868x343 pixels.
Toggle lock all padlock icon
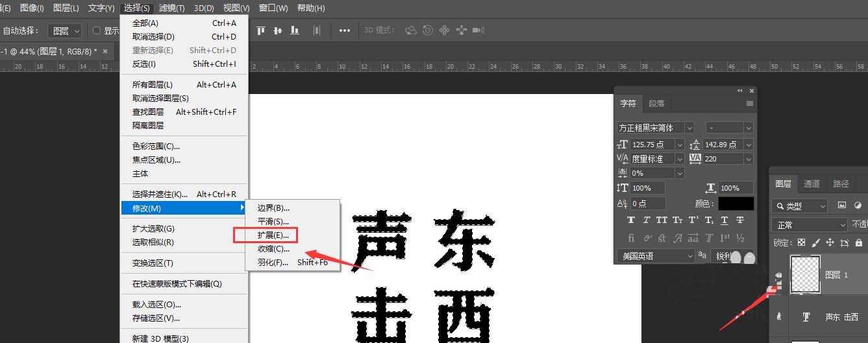pos(858,242)
